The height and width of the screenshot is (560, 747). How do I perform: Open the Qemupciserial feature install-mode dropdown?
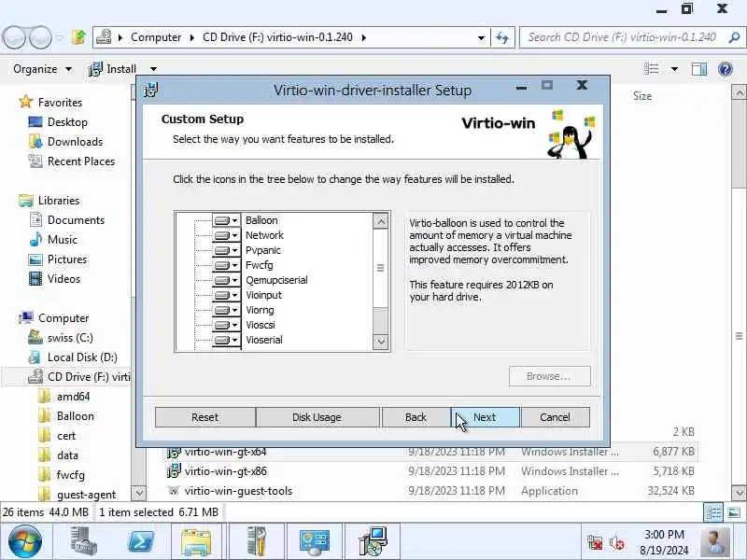click(x=226, y=280)
